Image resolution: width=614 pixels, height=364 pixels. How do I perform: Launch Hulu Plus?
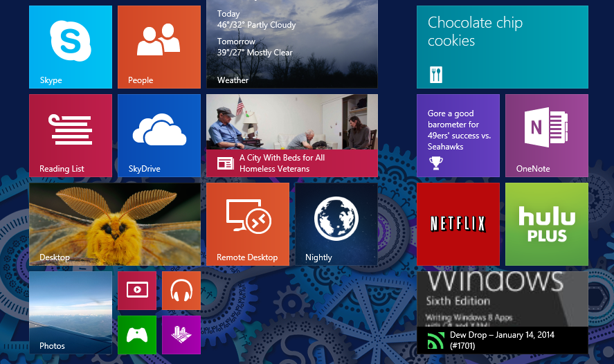click(547, 224)
